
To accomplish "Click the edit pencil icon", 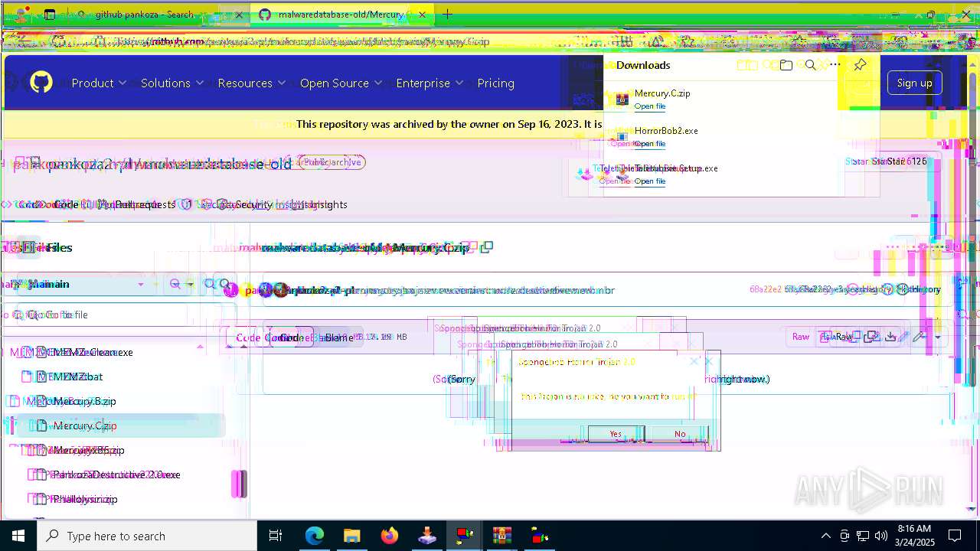I will [x=919, y=337].
